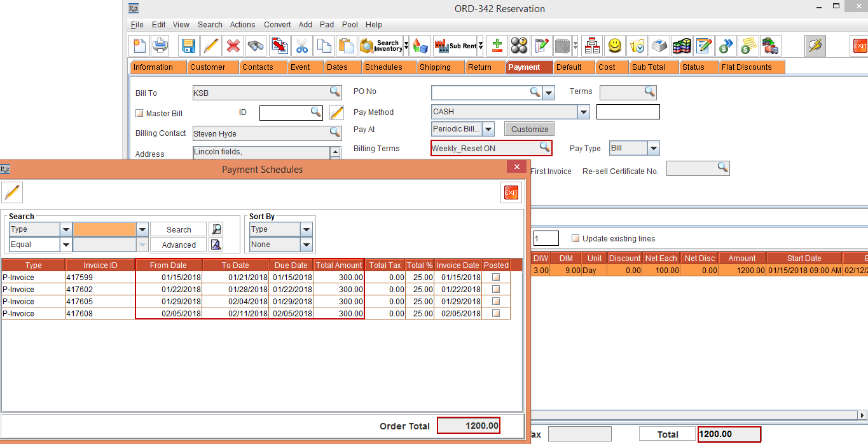Click the binoculars find icon
Screen dimensions: 868x444
click(x=256, y=46)
